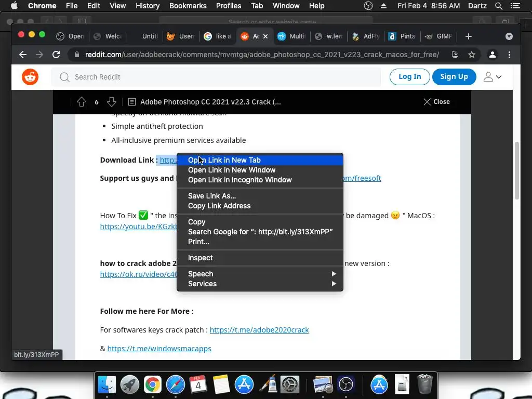Click Spotlight search in menu bar
The height and width of the screenshot is (399, 532).
pyautogui.click(x=498, y=6)
